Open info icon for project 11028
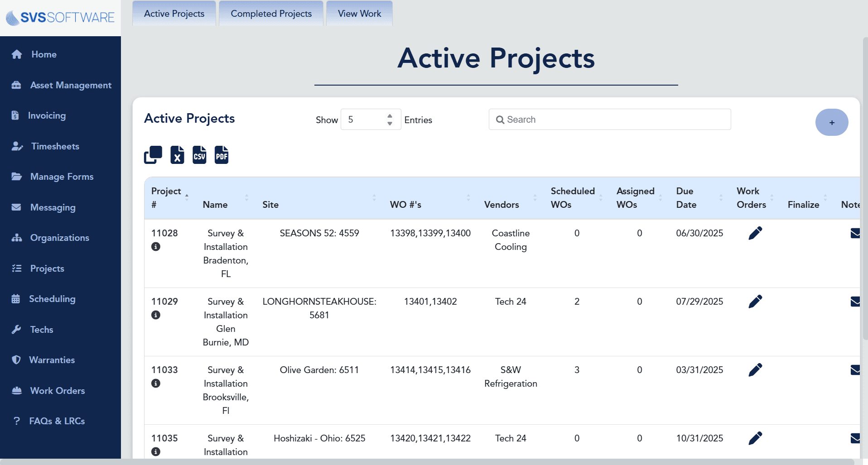The width and height of the screenshot is (868, 465). tap(156, 247)
